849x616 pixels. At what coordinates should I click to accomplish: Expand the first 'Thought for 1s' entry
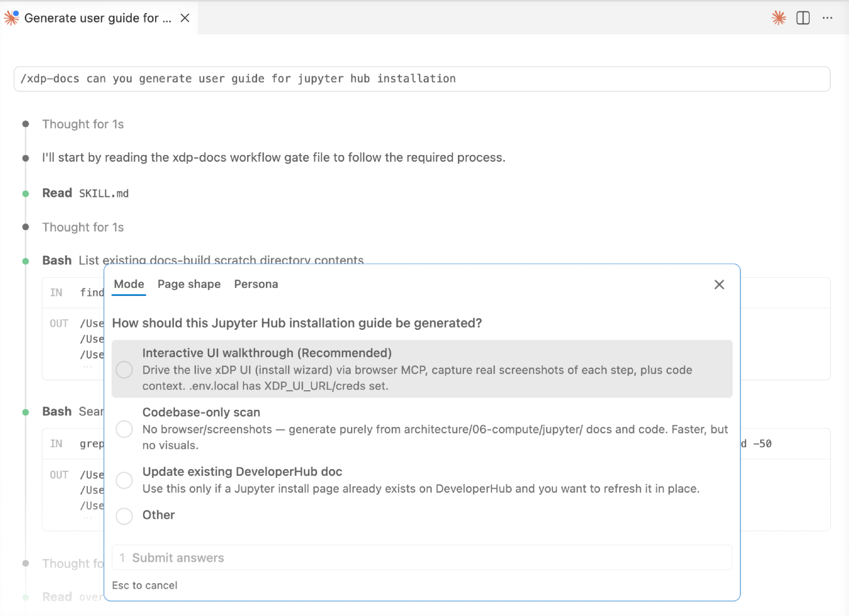coord(83,124)
